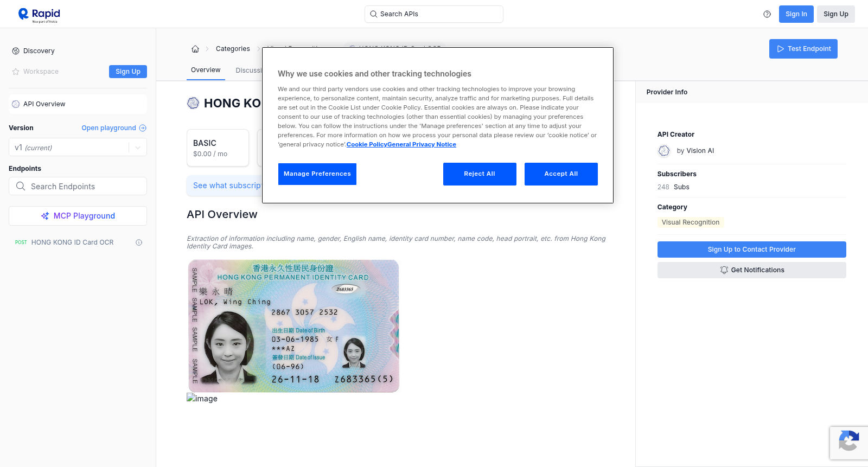The image size is (868, 467).
Task: Click the Vision AI provider avatar
Action: click(664, 151)
